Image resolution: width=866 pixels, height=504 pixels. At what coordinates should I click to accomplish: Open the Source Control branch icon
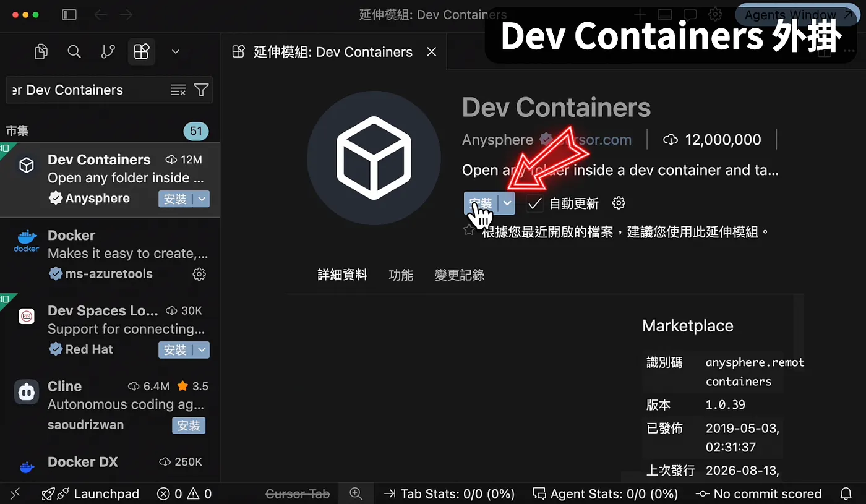point(108,52)
